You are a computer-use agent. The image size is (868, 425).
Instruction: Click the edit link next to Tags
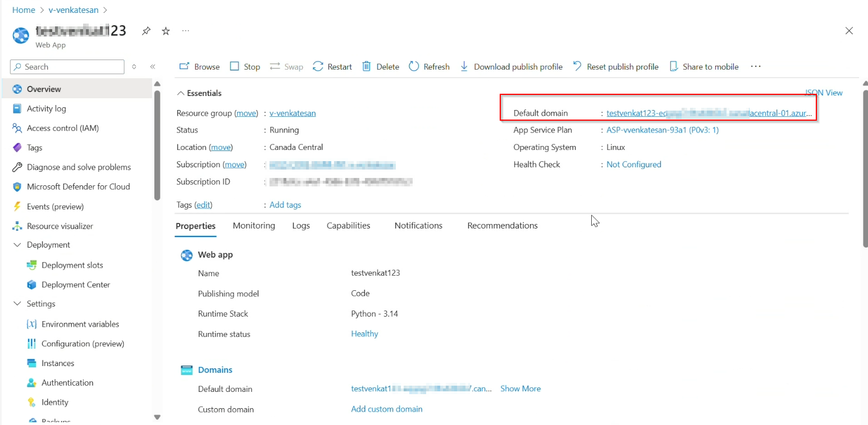tap(203, 205)
